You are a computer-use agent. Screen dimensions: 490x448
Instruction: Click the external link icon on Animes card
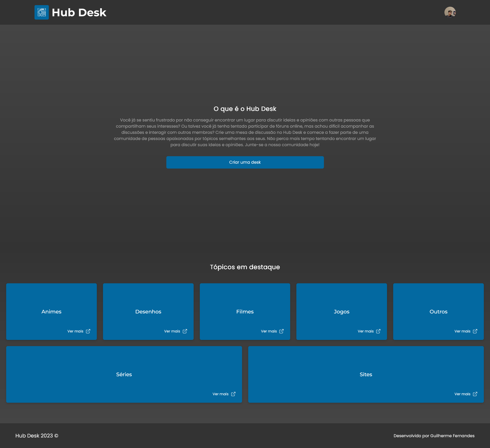[x=88, y=331]
